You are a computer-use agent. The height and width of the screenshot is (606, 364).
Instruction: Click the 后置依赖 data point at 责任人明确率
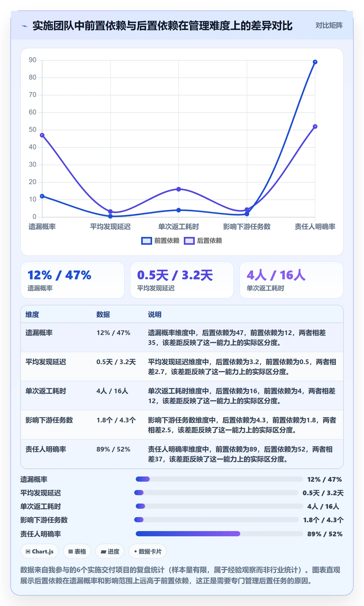[x=315, y=126]
